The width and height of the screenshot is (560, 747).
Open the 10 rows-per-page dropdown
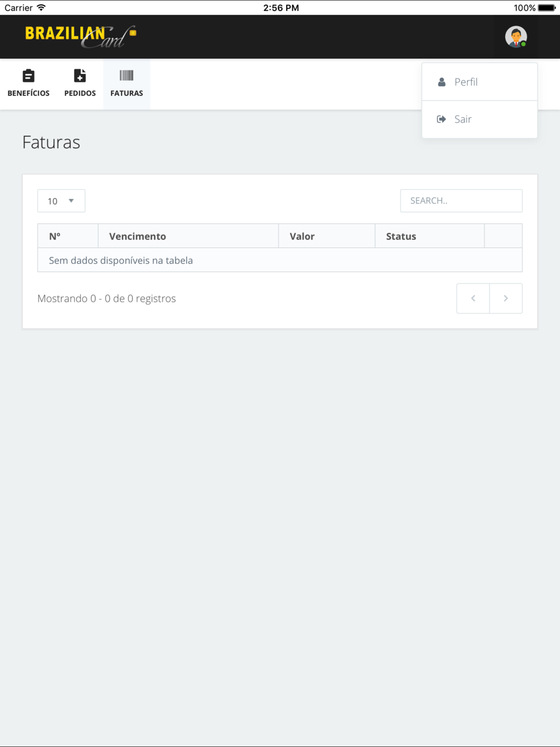[61, 201]
